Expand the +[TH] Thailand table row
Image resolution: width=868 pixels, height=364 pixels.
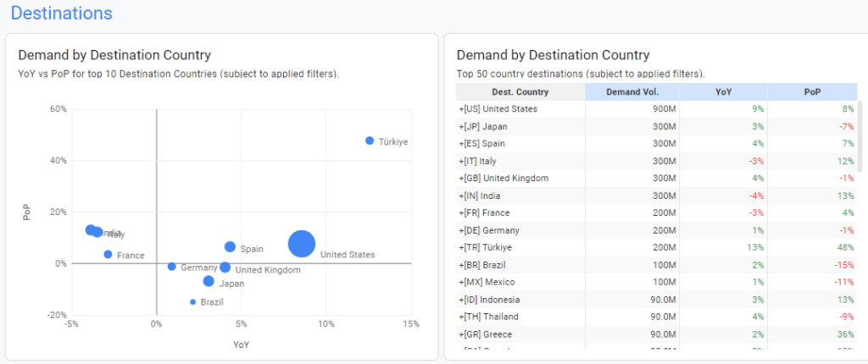pyautogui.click(x=461, y=317)
